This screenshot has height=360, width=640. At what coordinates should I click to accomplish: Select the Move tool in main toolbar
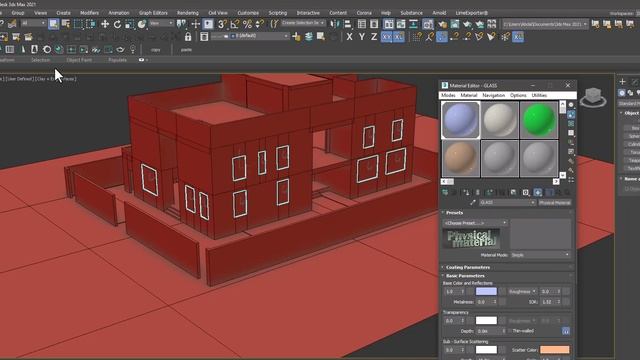(105, 24)
